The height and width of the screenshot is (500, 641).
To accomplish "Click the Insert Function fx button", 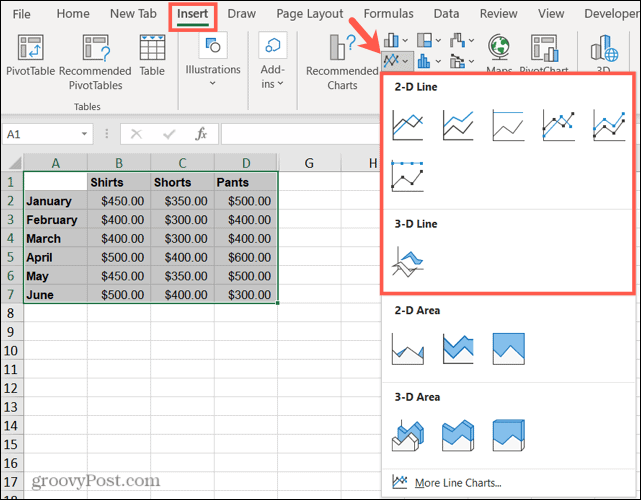I will 201,134.
